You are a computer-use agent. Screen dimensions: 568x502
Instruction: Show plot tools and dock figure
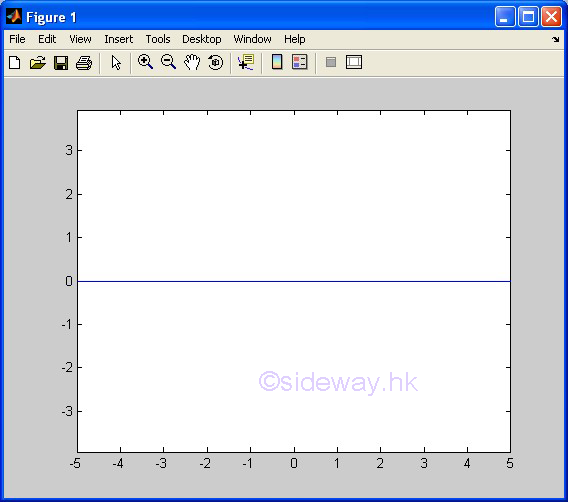354,62
